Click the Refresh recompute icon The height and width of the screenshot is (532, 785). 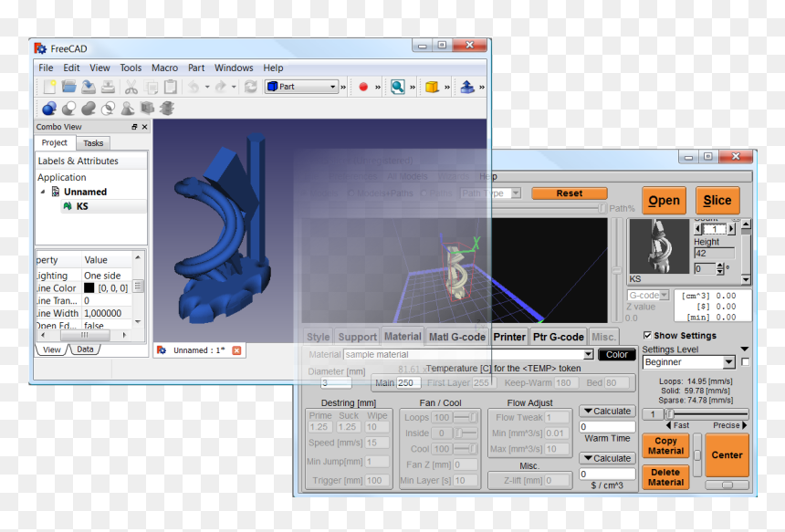(250, 87)
